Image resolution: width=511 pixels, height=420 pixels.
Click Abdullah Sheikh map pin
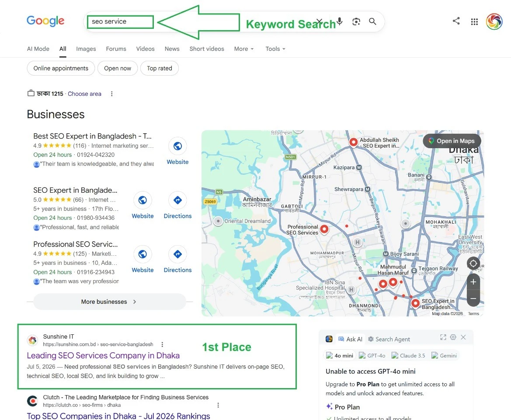tap(353, 142)
